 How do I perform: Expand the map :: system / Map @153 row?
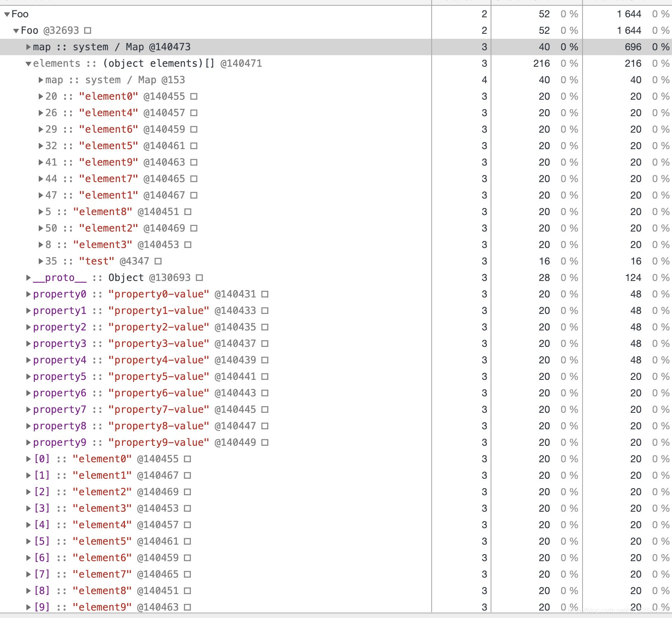coord(41,80)
